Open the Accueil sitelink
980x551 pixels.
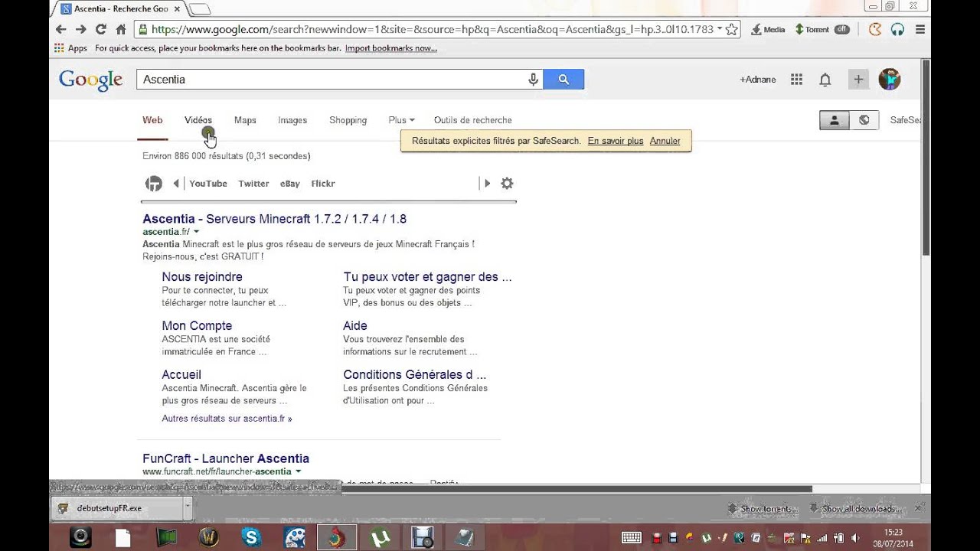coord(181,375)
